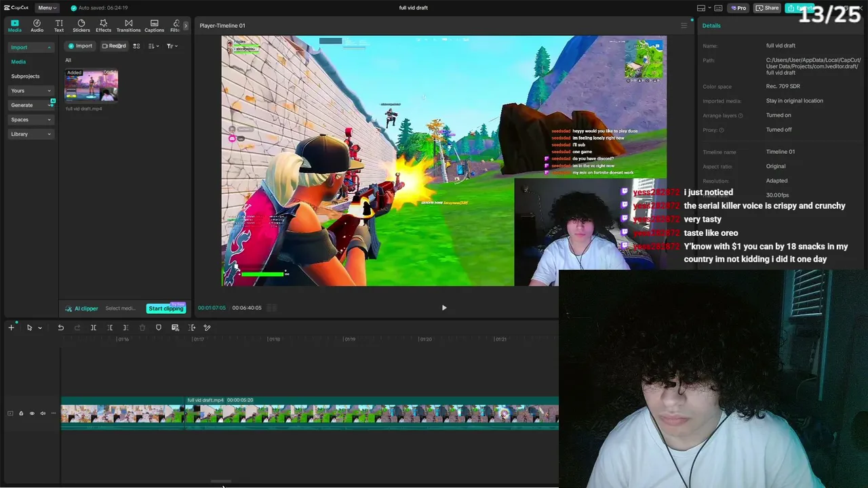
Task: Expand the Spaces section
Action: [x=31, y=120]
